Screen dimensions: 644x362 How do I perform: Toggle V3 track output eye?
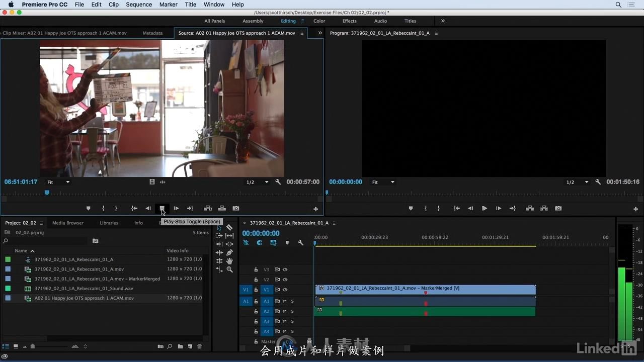[x=285, y=269]
